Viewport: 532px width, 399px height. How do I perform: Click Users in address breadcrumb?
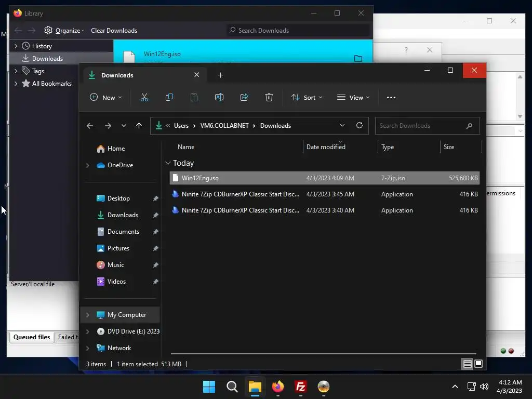pos(181,126)
